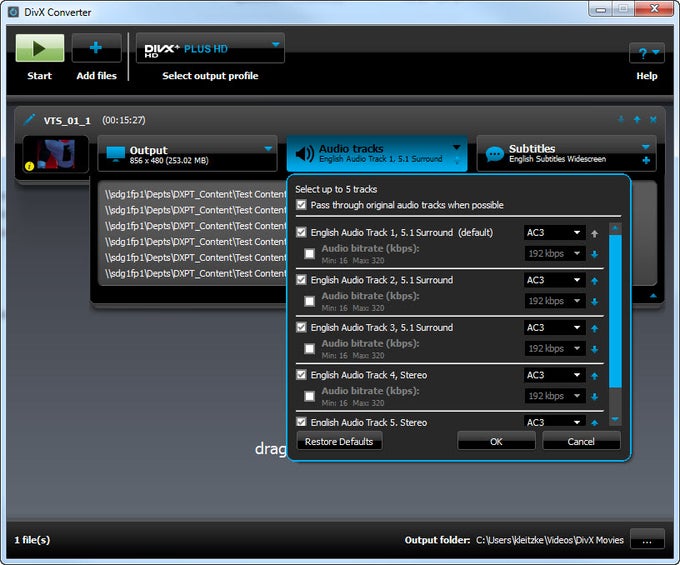Click the 'Select up to 5 tracks' label
Image resolution: width=680 pixels, height=565 pixels.
pyautogui.click(x=336, y=189)
